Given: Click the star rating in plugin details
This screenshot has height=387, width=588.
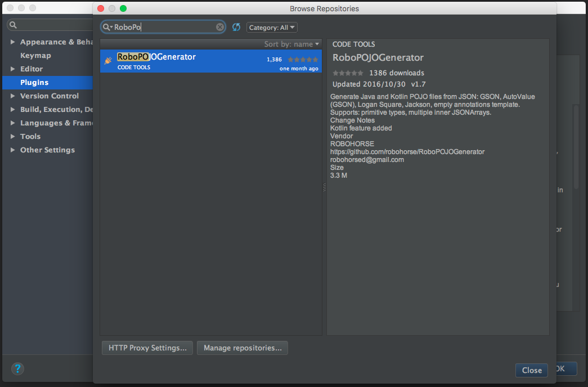Looking at the screenshot, I should (x=348, y=73).
